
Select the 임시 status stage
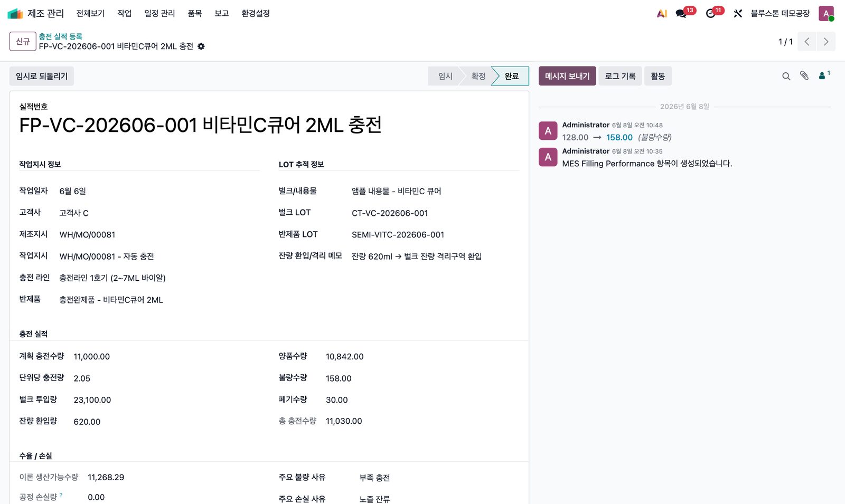[x=445, y=76]
